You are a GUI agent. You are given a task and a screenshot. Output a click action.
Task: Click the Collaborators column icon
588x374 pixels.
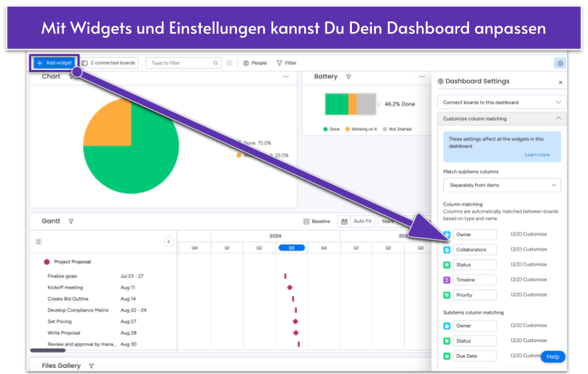tap(447, 250)
